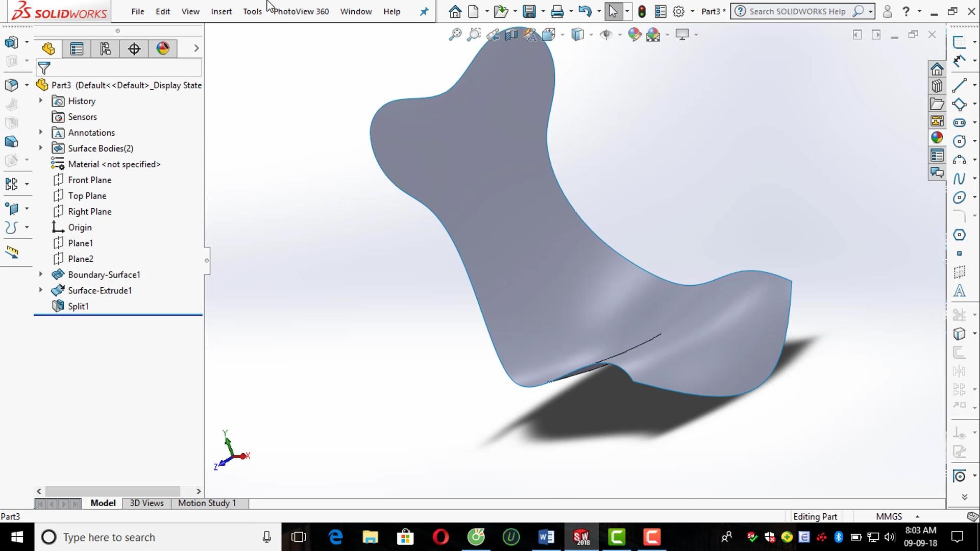This screenshot has height=551, width=980.
Task: Open the Options gear icon
Action: (678, 11)
